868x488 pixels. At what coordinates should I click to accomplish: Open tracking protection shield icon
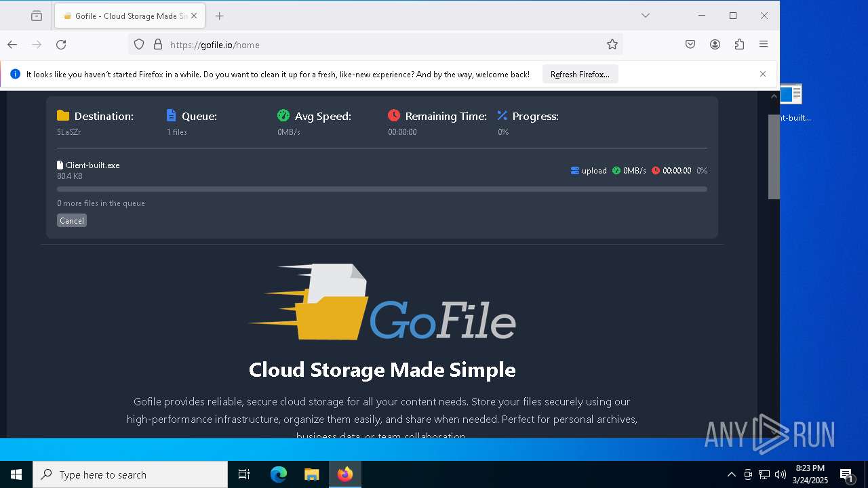(139, 45)
